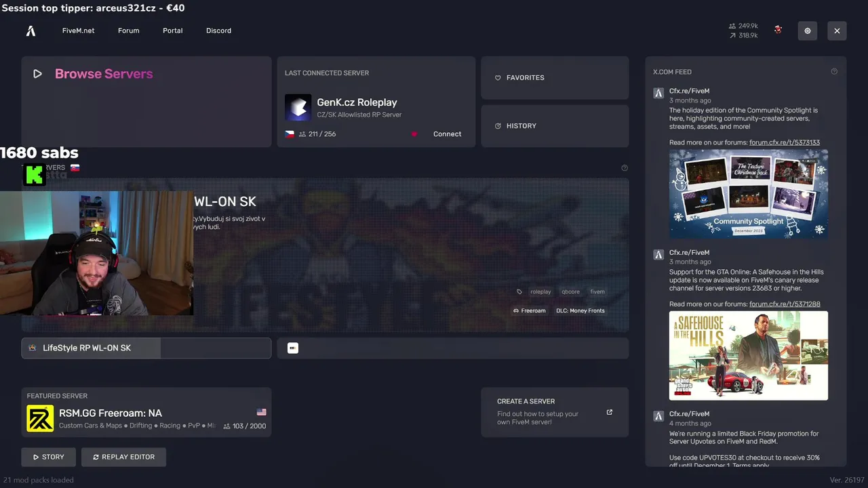
Task: Open the forum.cfx.re/t/5371288 link
Action: 785,304
